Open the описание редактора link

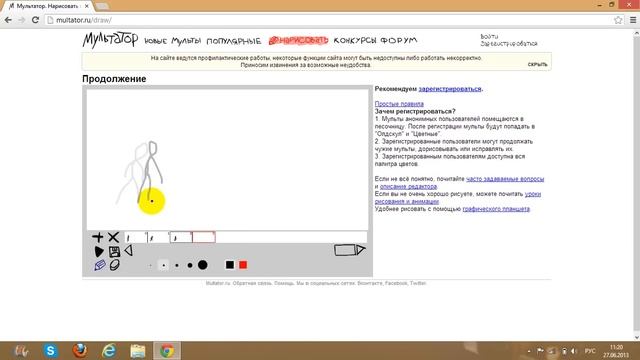point(408,187)
